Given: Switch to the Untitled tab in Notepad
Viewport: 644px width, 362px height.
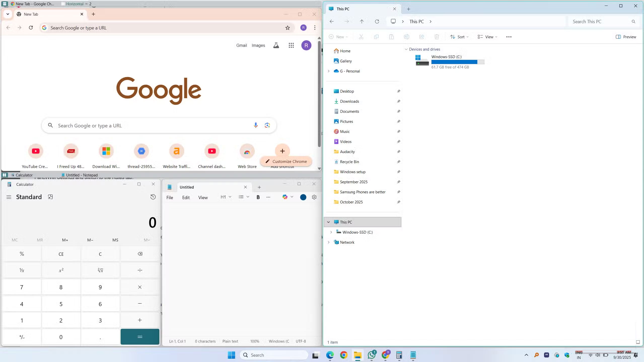Looking at the screenshot, I should point(187,187).
